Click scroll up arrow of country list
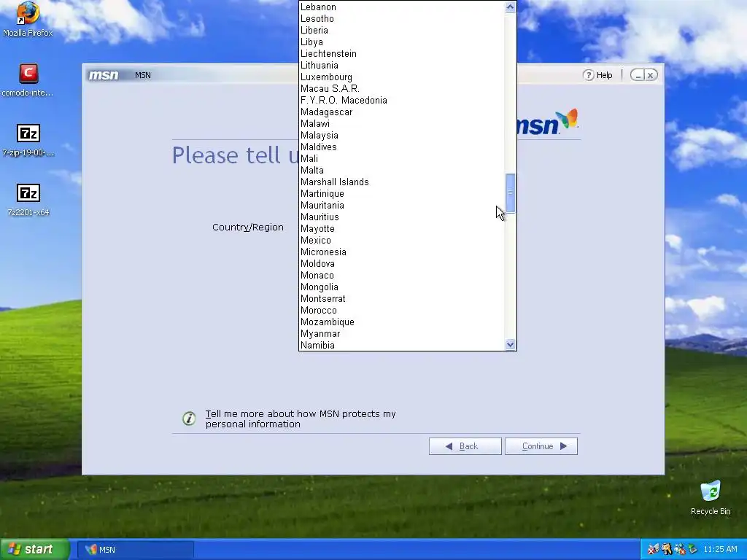 click(x=510, y=7)
